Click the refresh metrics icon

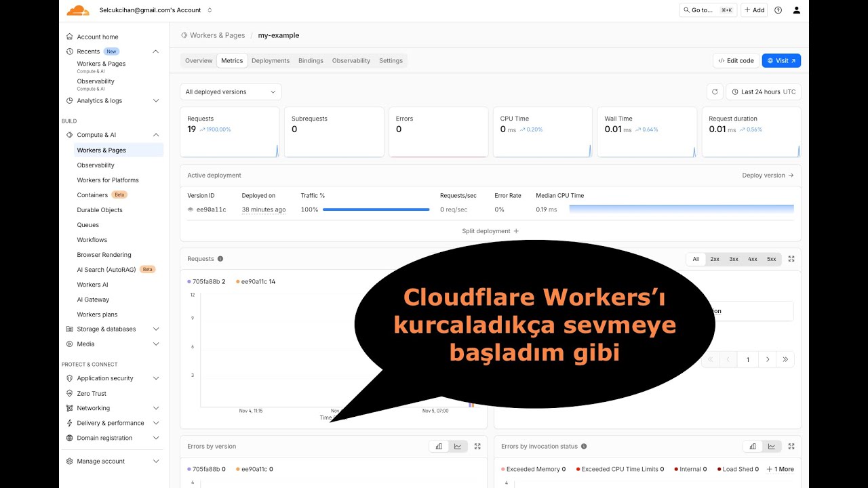[x=714, y=91]
